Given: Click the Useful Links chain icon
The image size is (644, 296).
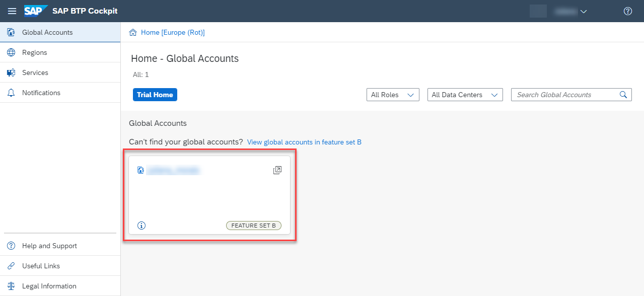Looking at the screenshot, I should pyautogui.click(x=11, y=266).
